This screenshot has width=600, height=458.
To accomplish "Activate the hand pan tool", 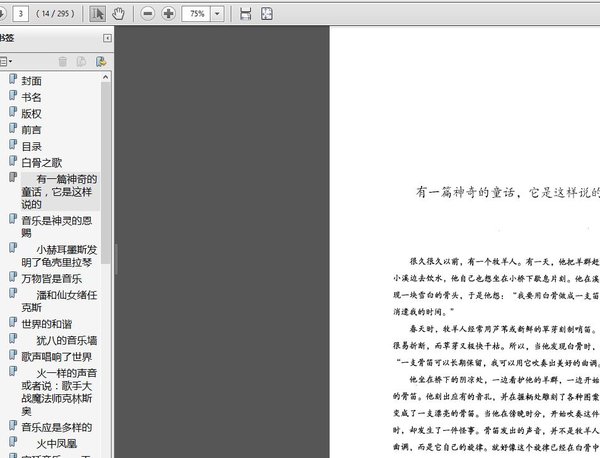I will (x=119, y=14).
